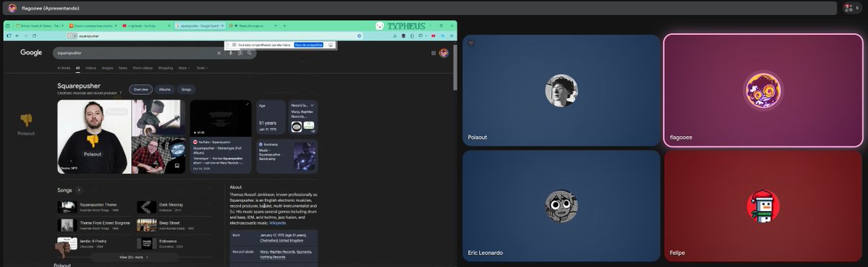Click the Bandcamp source icon in knowledge panel
Viewport: 868px width, 267px height.
pos(260,144)
